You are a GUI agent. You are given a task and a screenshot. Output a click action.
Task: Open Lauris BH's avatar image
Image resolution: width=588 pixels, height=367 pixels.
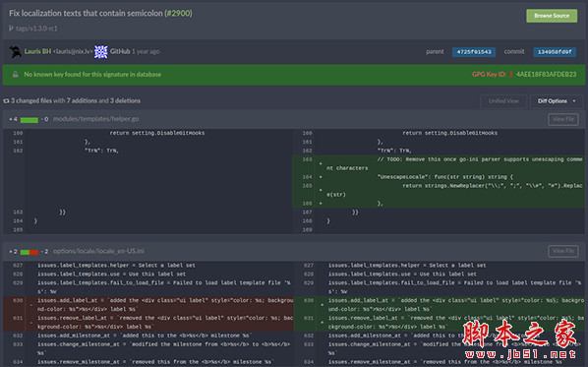[x=15, y=51]
